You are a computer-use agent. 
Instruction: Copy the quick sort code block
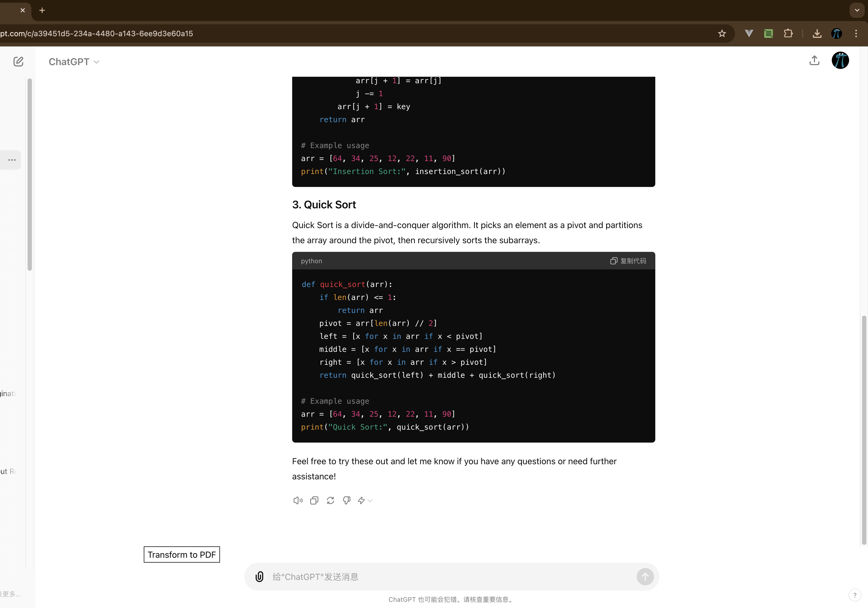[628, 261]
